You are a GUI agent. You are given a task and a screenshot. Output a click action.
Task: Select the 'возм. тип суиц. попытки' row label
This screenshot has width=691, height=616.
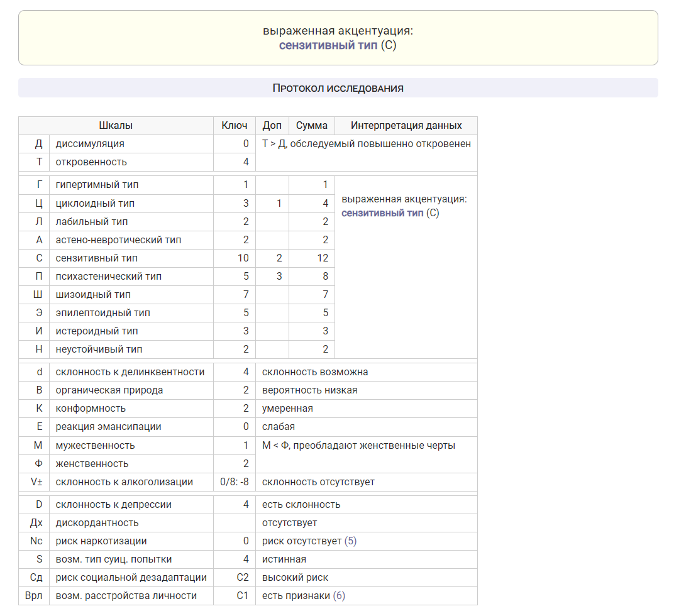pyautogui.click(x=114, y=559)
